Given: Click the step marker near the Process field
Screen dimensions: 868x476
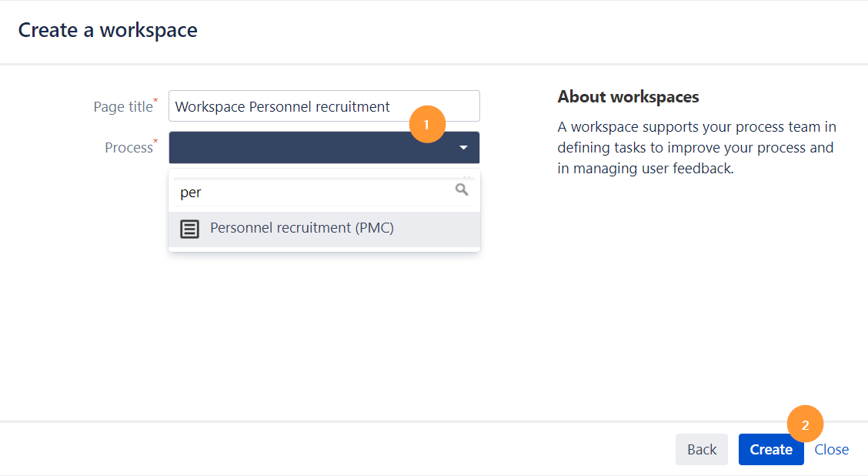Looking at the screenshot, I should coord(428,124).
